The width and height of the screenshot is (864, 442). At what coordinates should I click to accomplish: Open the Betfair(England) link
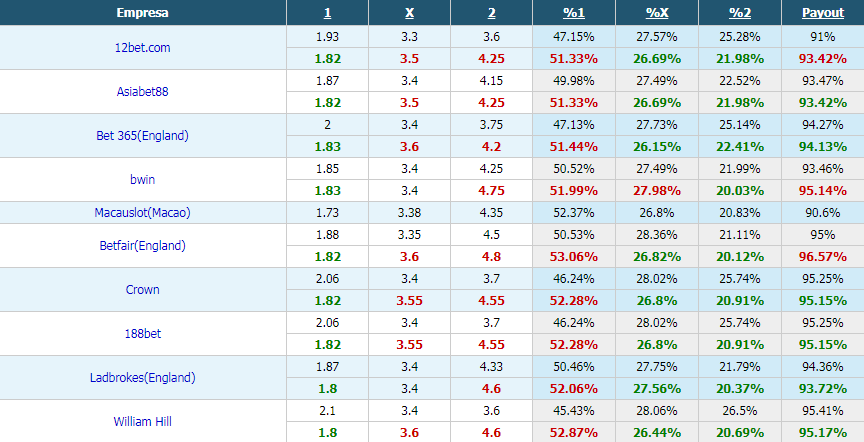coord(143,246)
